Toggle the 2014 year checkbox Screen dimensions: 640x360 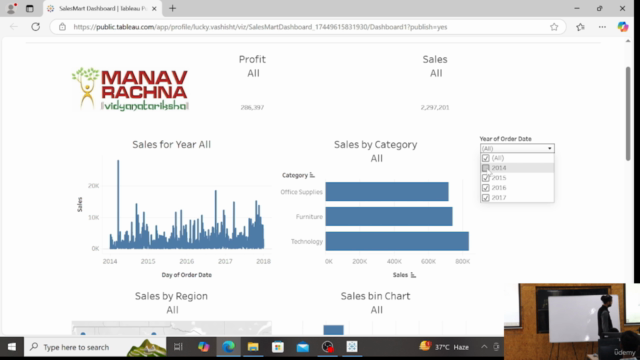coord(486,168)
